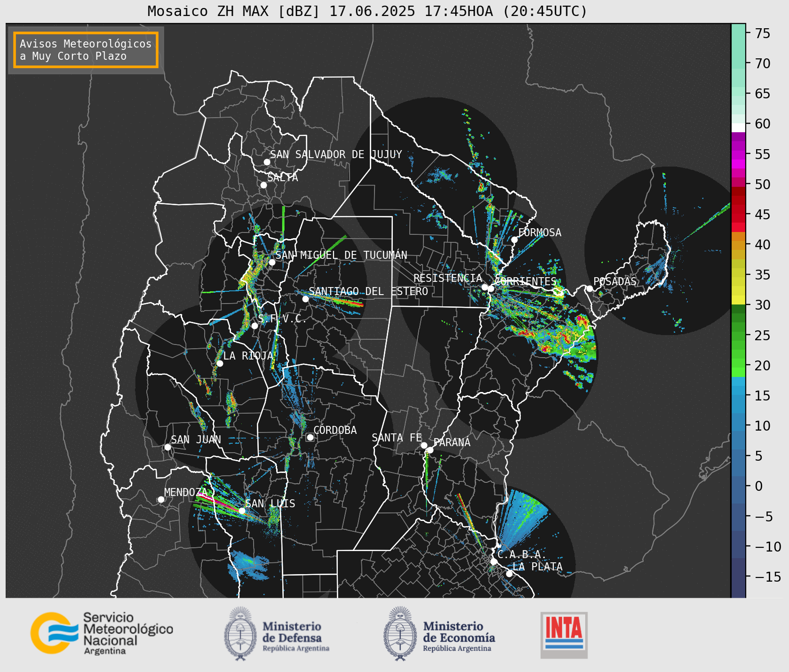
Task: Click the Ministerio de Defensa emblem
Action: coord(240,633)
